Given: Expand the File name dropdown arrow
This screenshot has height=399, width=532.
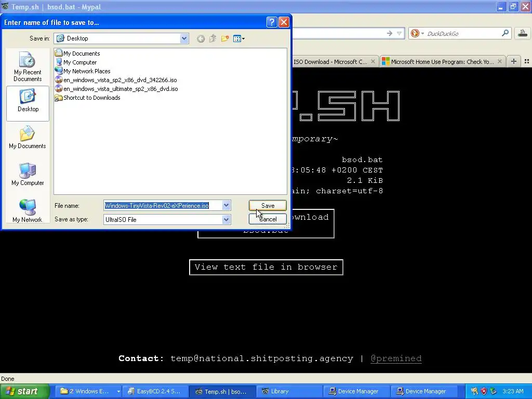Looking at the screenshot, I should pos(227,205).
